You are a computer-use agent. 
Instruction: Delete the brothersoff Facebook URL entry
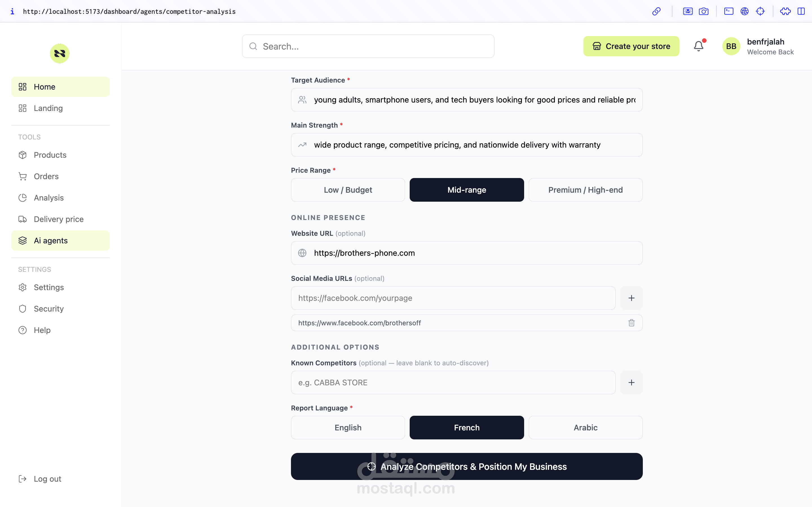coord(632,323)
